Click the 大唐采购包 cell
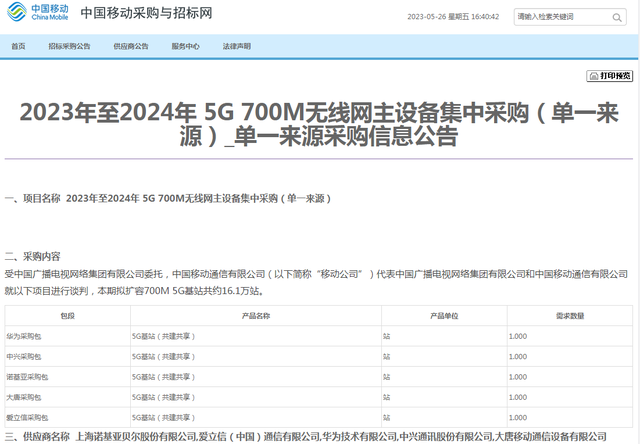640x444 pixels. tap(68, 397)
